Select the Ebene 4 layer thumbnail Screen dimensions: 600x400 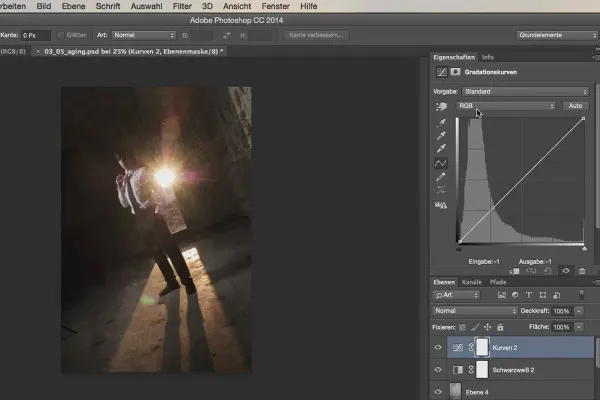click(455, 391)
